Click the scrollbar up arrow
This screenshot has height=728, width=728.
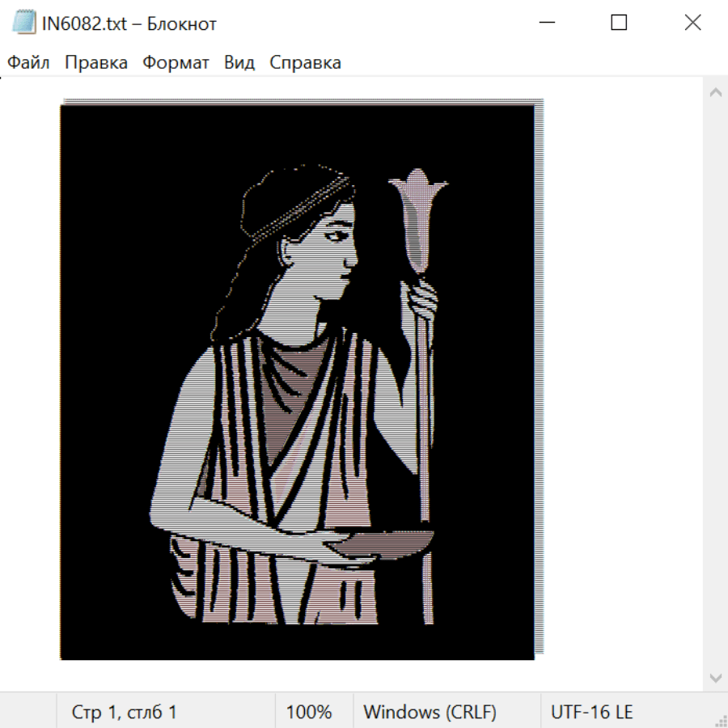[x=715, y=92]
